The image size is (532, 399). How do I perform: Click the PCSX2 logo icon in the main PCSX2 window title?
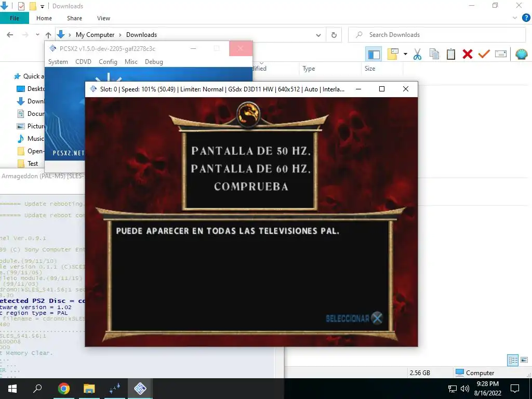pyautogui.click(x=52, y=48)
